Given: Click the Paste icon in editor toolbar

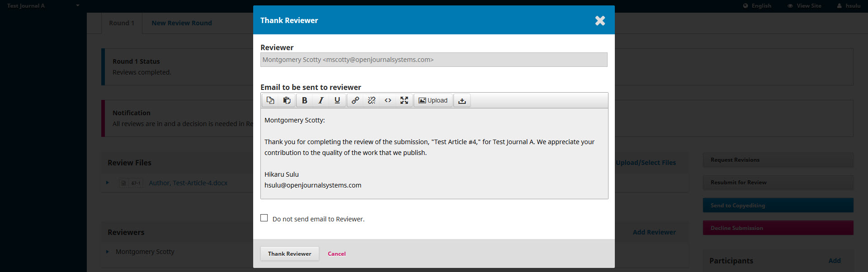Looking at the screenshot, I should (287, 100).
